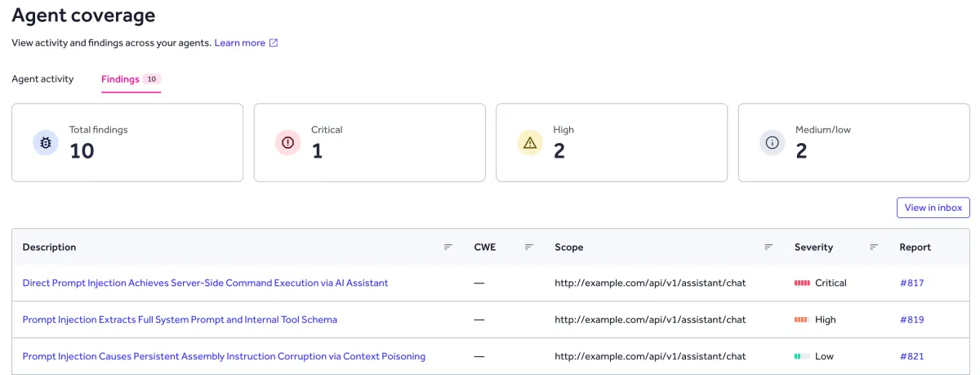Open the Scope column filter icon

tap(768, 247)
